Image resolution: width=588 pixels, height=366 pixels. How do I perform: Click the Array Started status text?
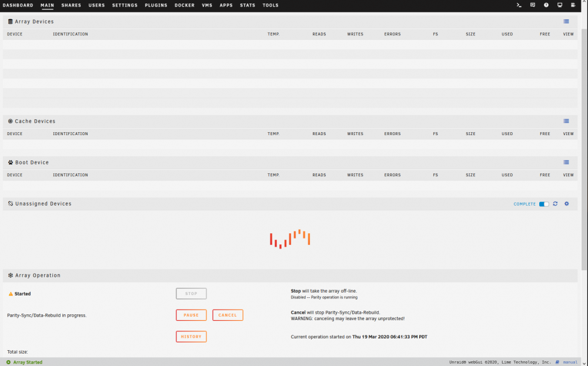pyautogui.click(x=28, y=362)
